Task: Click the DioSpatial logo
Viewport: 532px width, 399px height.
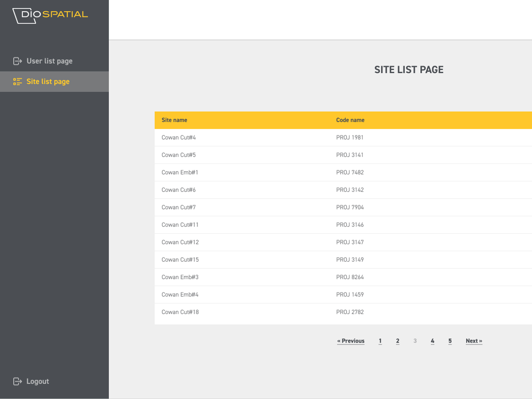Action: click(x=50, y=16)
